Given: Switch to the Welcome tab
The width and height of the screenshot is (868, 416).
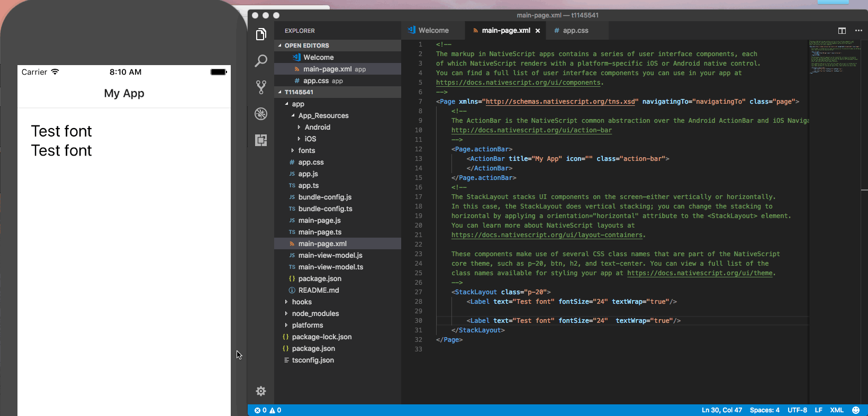Looking at the screenshot, I should pyautogui.click(x=433, y=31).
